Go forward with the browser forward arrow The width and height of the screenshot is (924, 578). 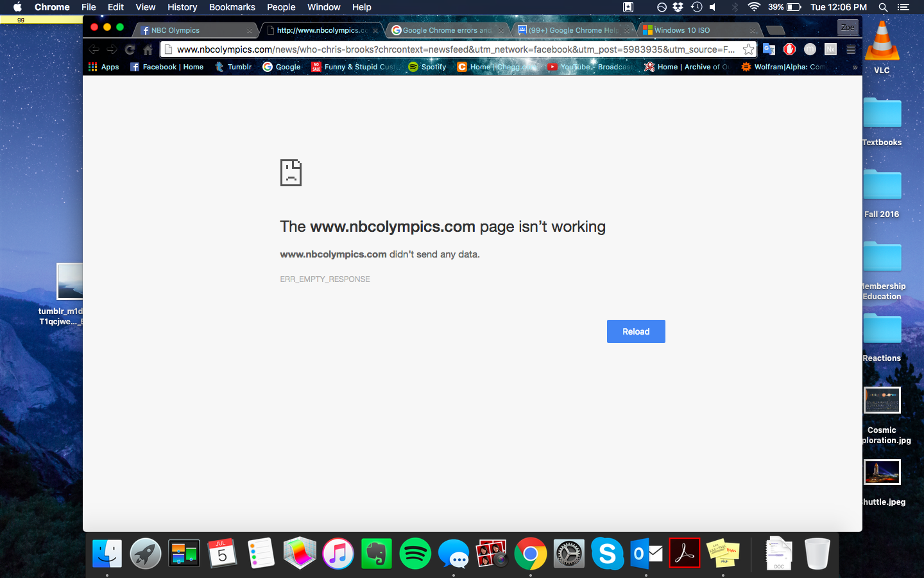click(x=112, y=49)
